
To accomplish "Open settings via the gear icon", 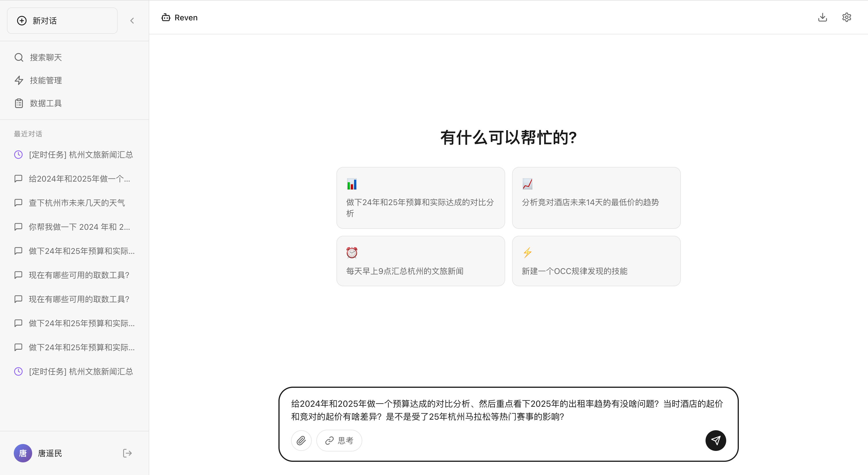I will [847, 17].
